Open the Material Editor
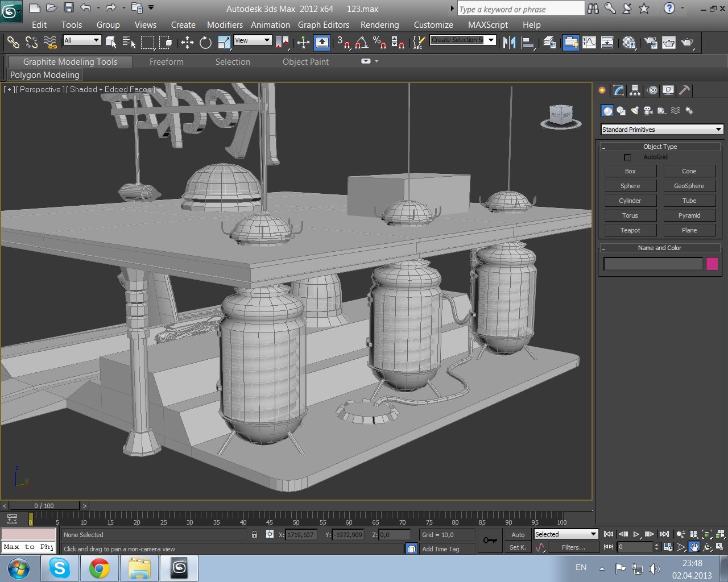This screenshot has height=582, width=728. (x=628, y=43)
